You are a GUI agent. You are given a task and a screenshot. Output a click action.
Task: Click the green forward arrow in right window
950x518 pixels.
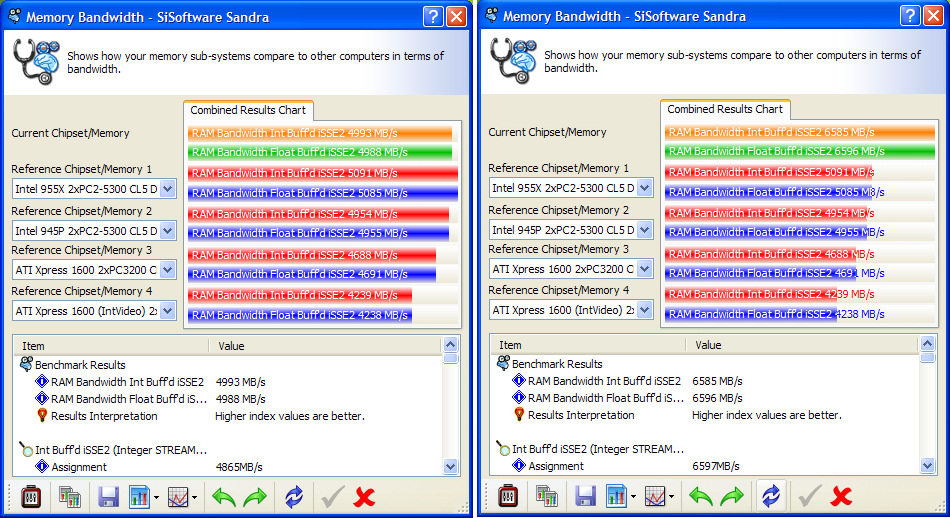click(x=732, y=496)
